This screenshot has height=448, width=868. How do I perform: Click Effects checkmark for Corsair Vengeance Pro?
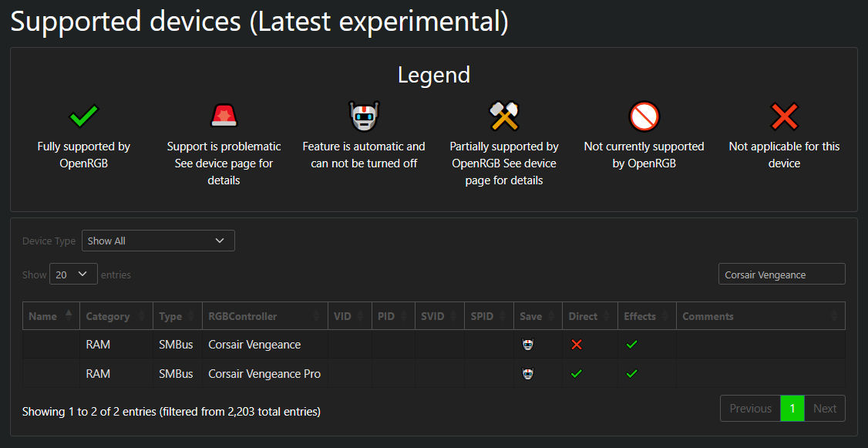click(631, 374)
